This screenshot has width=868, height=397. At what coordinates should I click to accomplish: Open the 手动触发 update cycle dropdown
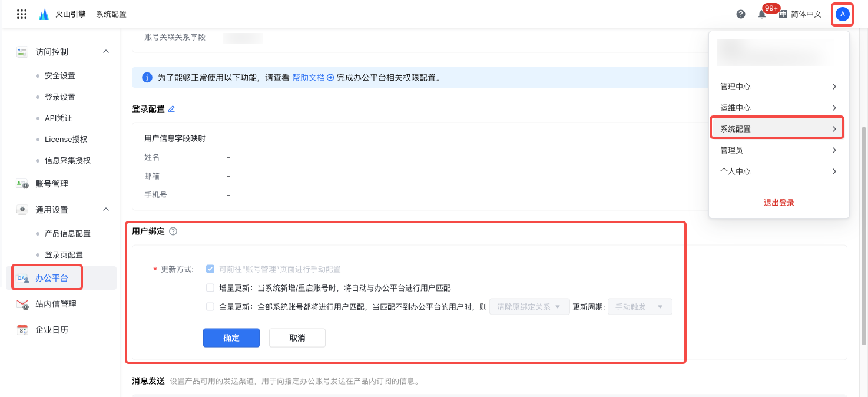[640, 307]
